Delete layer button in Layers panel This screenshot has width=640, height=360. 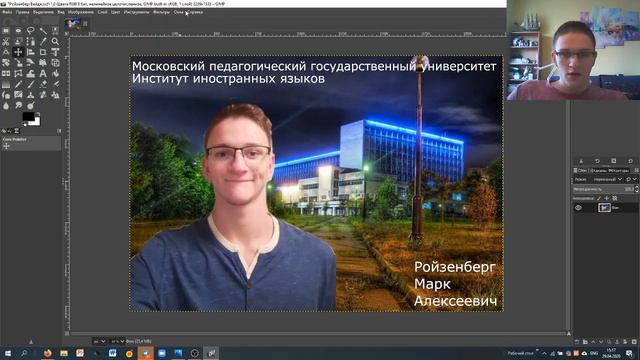(634, 342)
